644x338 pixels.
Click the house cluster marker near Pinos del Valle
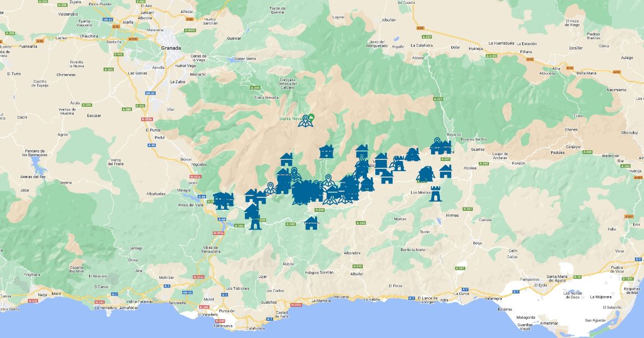click(223, 201)
